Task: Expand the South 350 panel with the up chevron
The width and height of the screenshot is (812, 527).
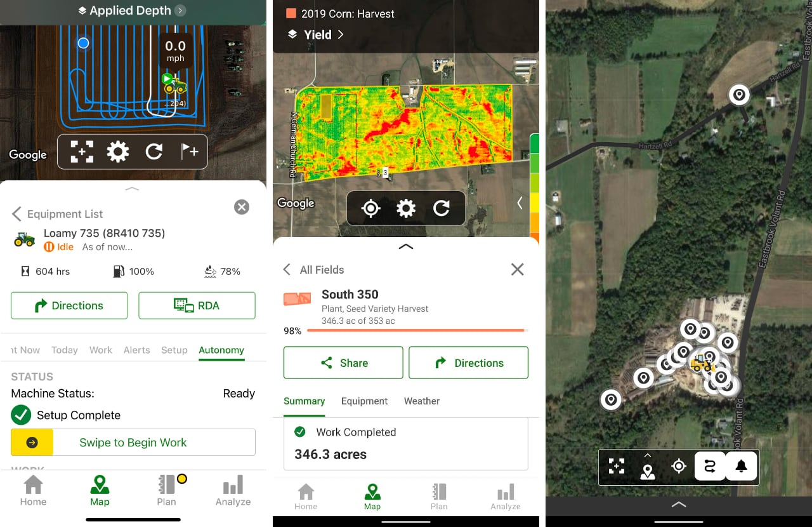Action: click(x=406, y=246)
